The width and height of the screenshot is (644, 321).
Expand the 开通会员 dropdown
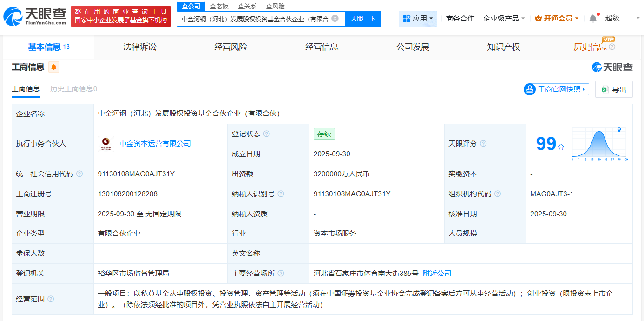tap(557, 19)
